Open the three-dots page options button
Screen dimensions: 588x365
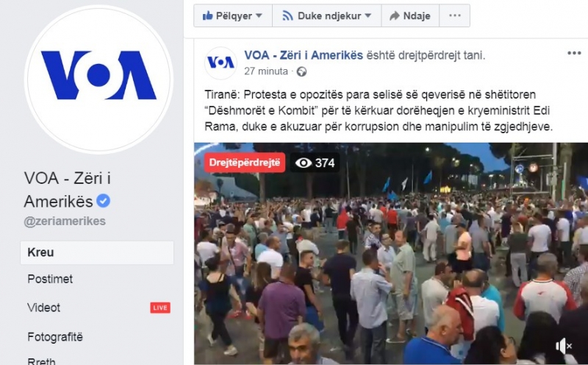454,15
